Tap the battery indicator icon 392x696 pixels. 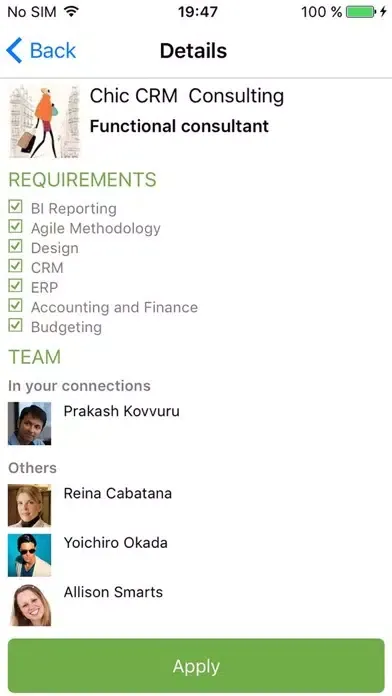[x=360, y=12]
